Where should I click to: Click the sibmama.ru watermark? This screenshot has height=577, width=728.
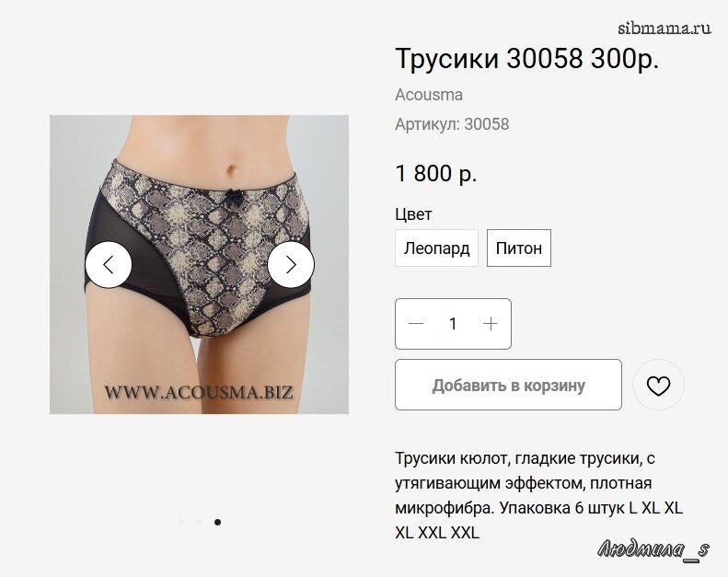pos(664,29)
